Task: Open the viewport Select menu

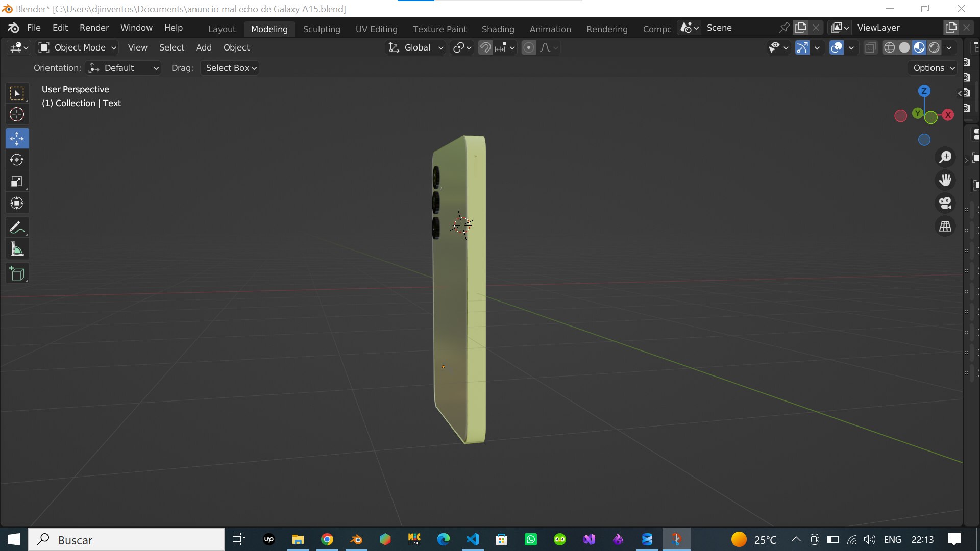Action: [x=171, y=47]
